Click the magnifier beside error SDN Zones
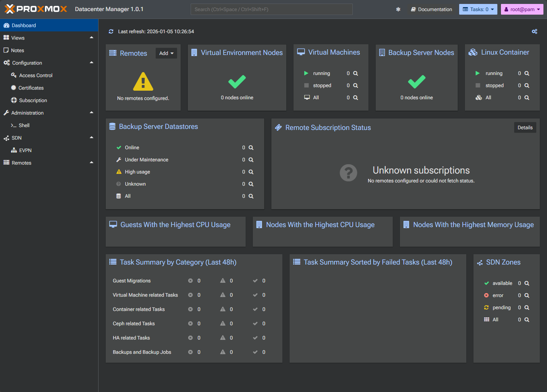The image size is (547, 392). tap(527, 295)
